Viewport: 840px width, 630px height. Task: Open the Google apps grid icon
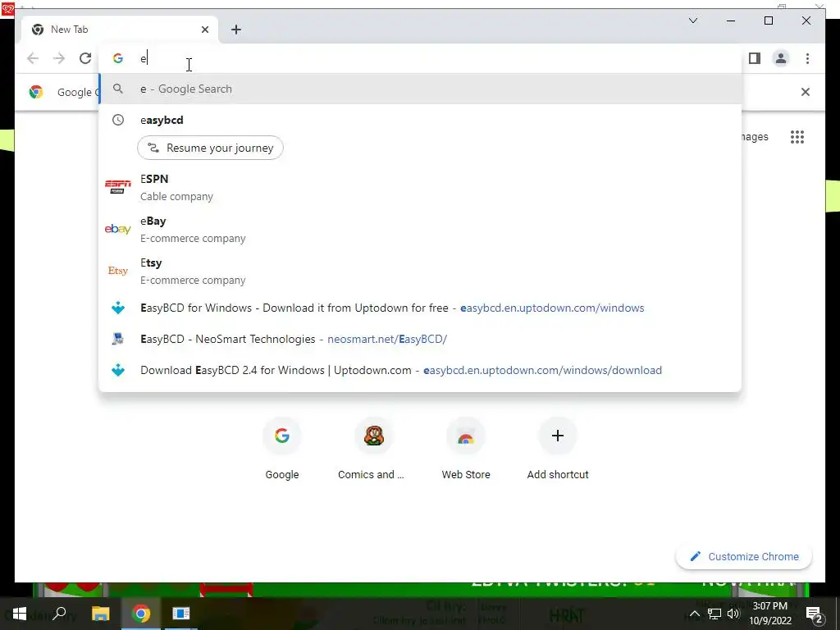797,137
